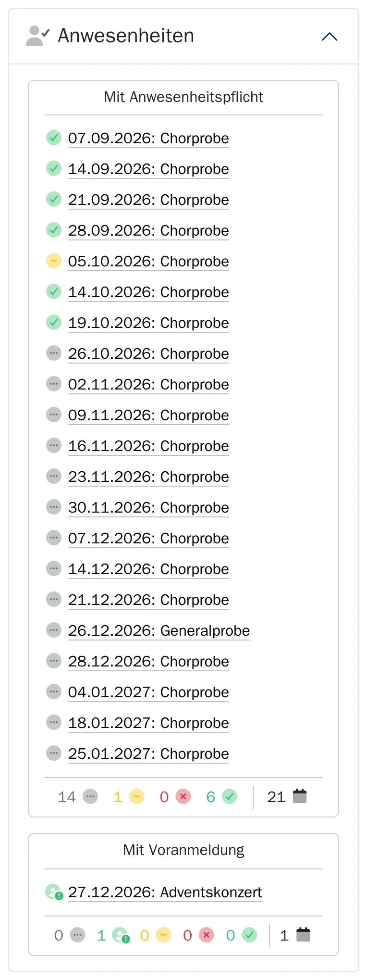Click the Anwesenheiten person-check header icon
The height and width of the screenshot is (980, 367).
[38, 36]
